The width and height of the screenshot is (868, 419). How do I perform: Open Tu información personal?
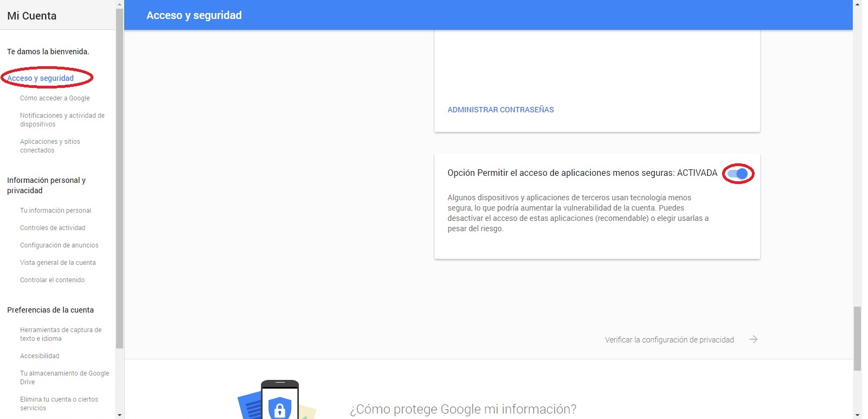pos(55,211)
